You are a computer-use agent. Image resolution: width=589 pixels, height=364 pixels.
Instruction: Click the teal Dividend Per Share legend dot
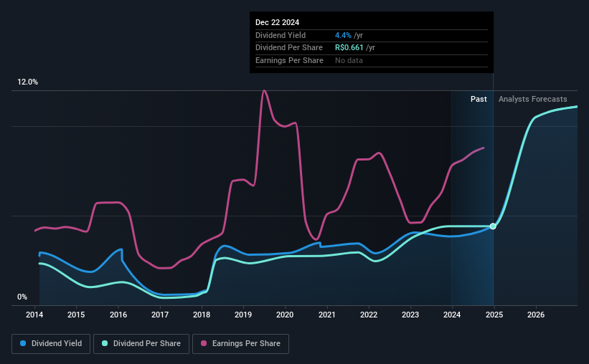[x=105, y=343]
